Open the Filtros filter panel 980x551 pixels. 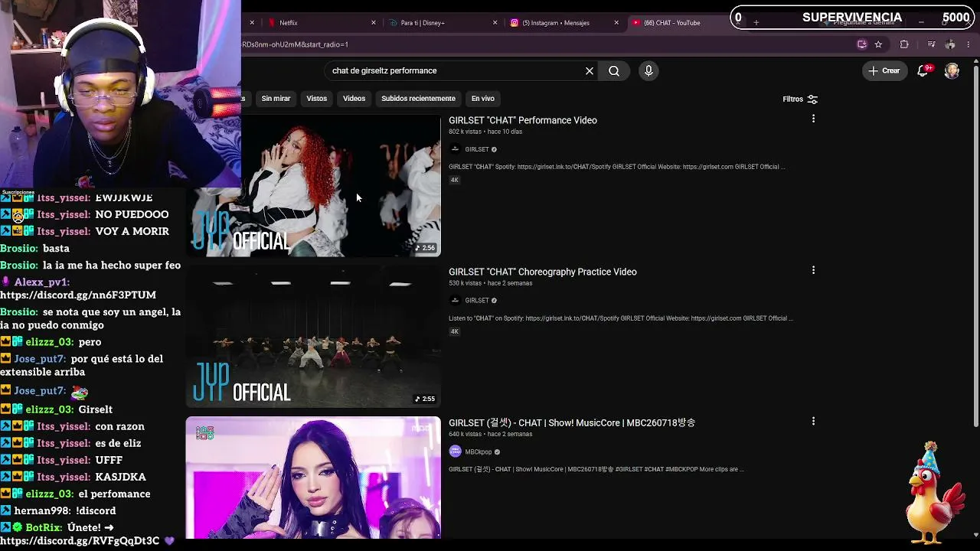(800, 99)
